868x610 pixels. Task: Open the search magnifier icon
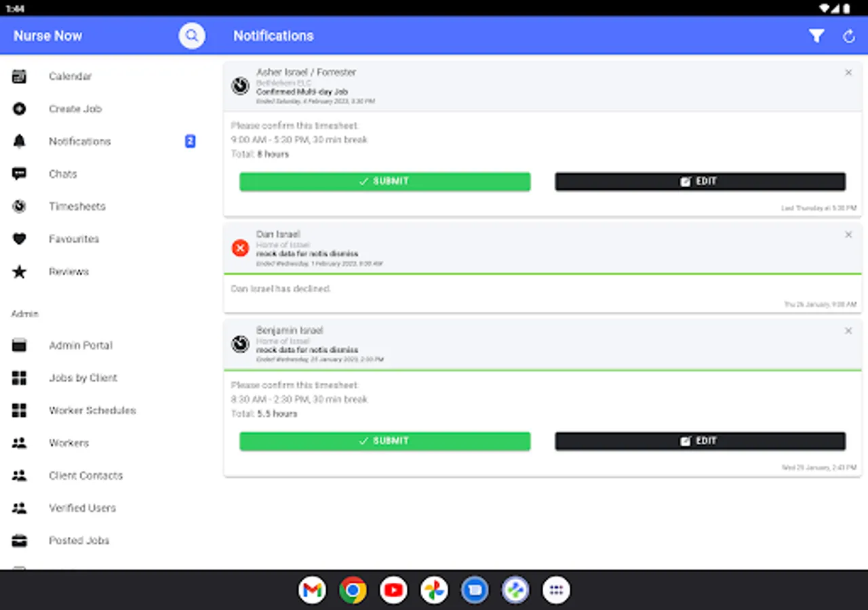[192, 35]
